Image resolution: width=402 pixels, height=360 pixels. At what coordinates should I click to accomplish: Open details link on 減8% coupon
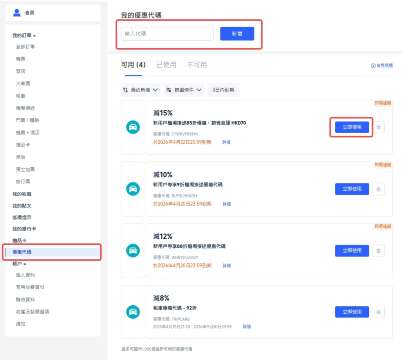(x=247, y=326)
